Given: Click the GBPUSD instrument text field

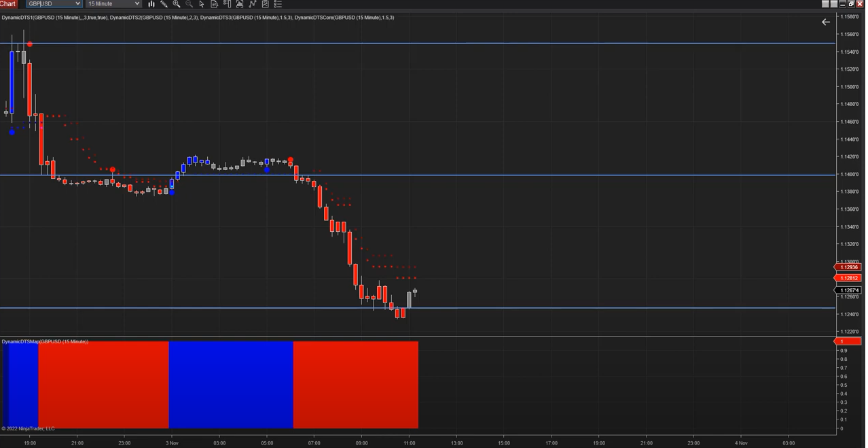Looking at the screenshot, I should click(49, 4).
